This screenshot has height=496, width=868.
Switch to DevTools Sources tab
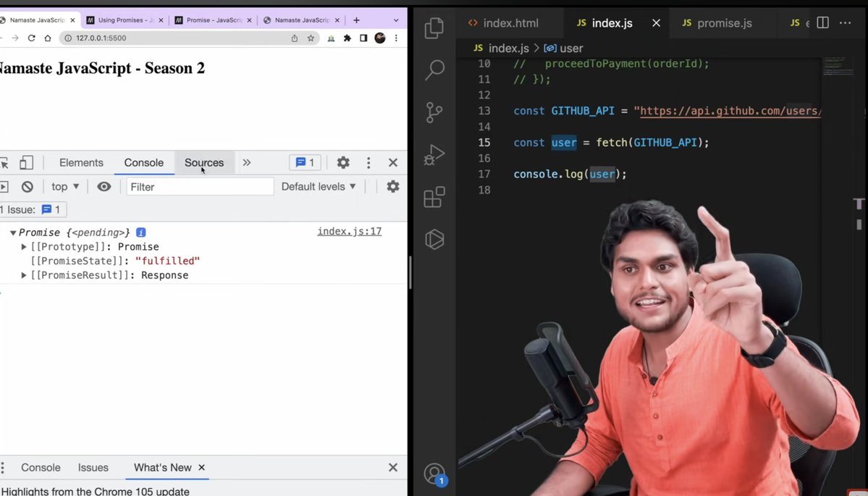tap(204, 163)
